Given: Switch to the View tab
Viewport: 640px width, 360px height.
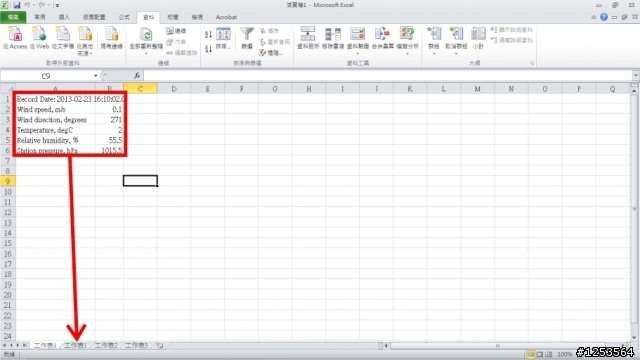Looking at the screenshot, I should pyautogui.click(x=197, y=17).
